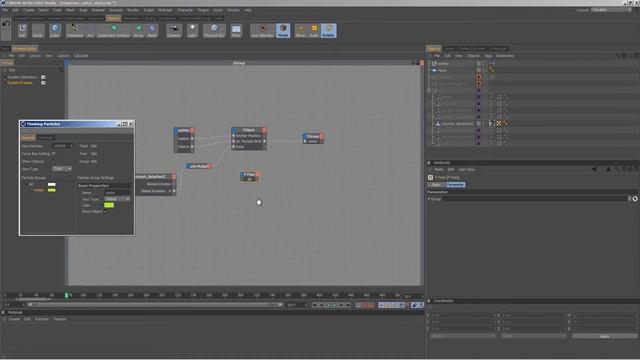The image size is (640, 360).
Task: Open Calculate menu in XPresso editor
Action: (81, 56)
